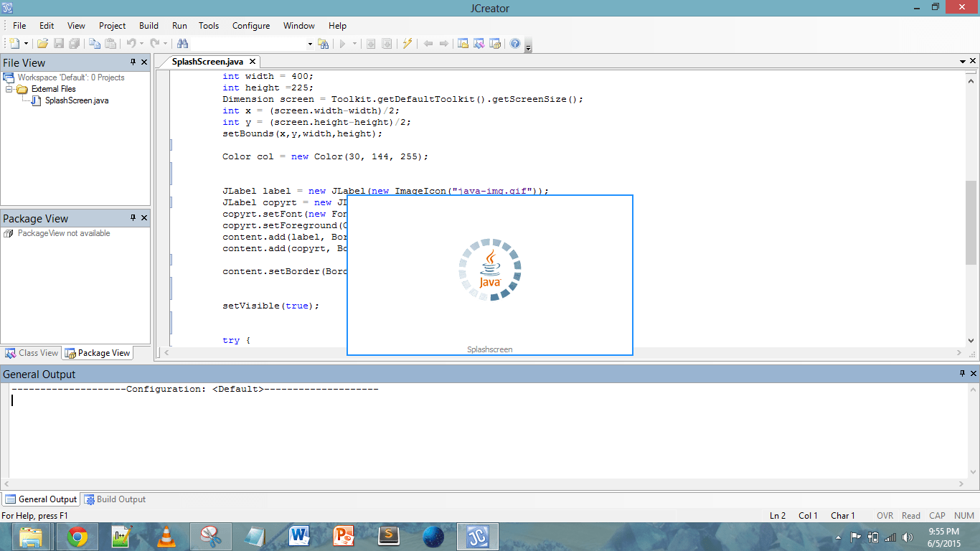Click the Undo arrow icon
Screen dimensions: 980x551
point(131,44)
